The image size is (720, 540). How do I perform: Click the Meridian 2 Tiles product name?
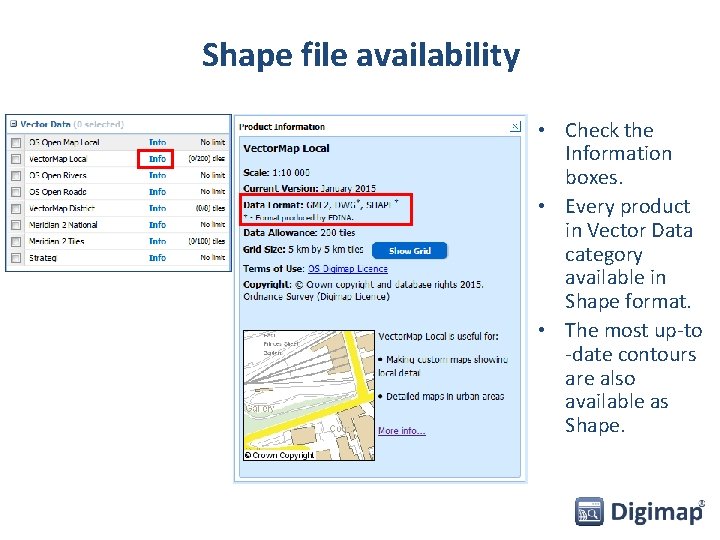57,242
